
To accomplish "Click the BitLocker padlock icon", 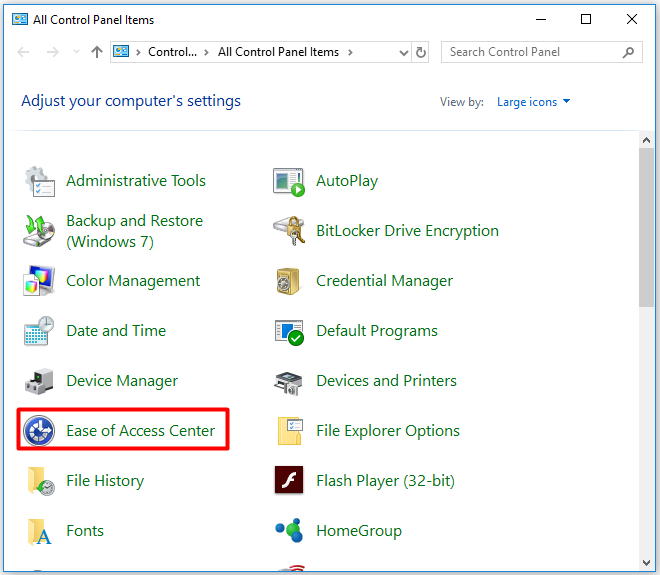I will coord(289,231).
